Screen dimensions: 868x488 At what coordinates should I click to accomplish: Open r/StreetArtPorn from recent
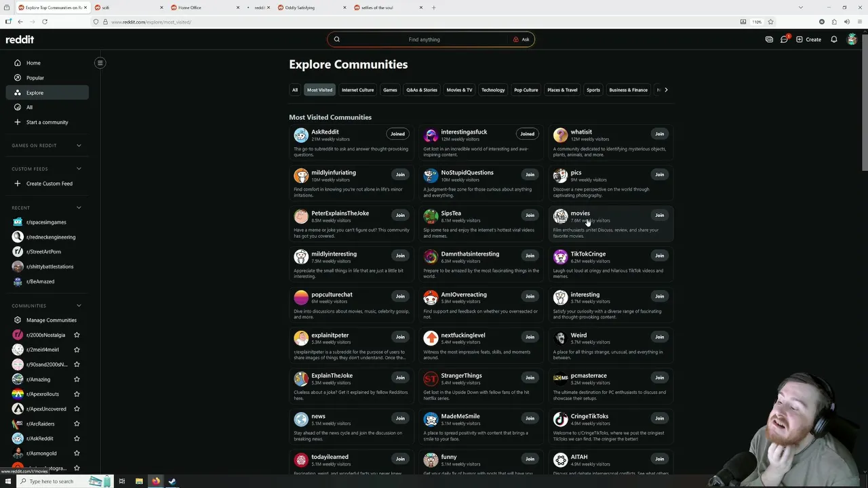[x=47, y=251]
